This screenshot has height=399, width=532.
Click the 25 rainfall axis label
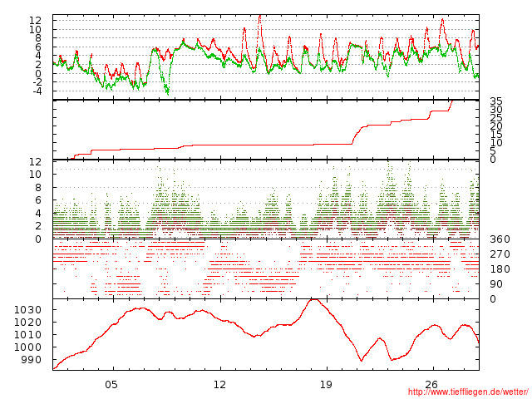[x=496, y=118]
